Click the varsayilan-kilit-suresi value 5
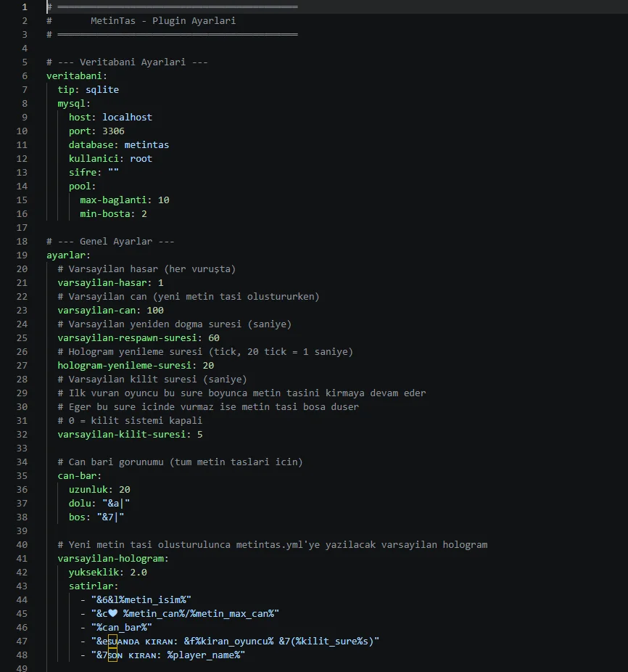This screenshot has height=672, width=628. coord(199,435)
